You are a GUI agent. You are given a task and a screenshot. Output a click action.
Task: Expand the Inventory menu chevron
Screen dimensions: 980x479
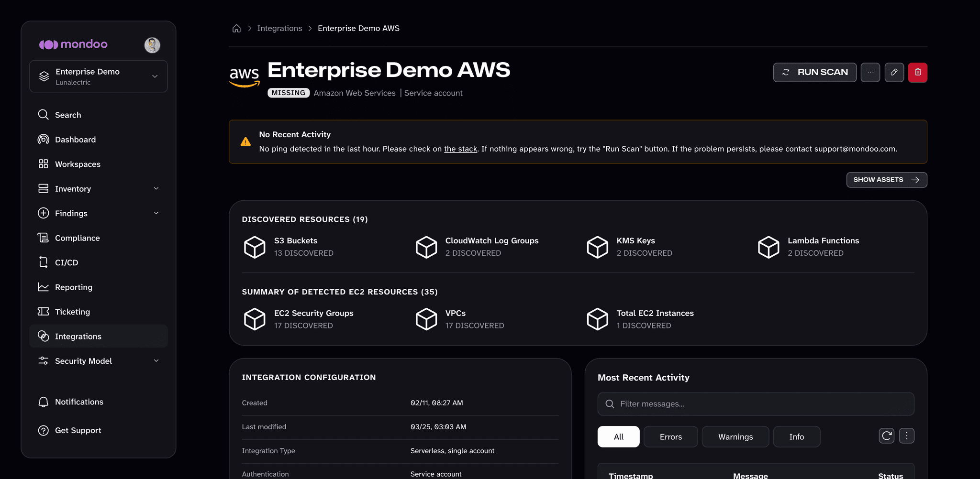pyautogui.click(x=156, y=188)
